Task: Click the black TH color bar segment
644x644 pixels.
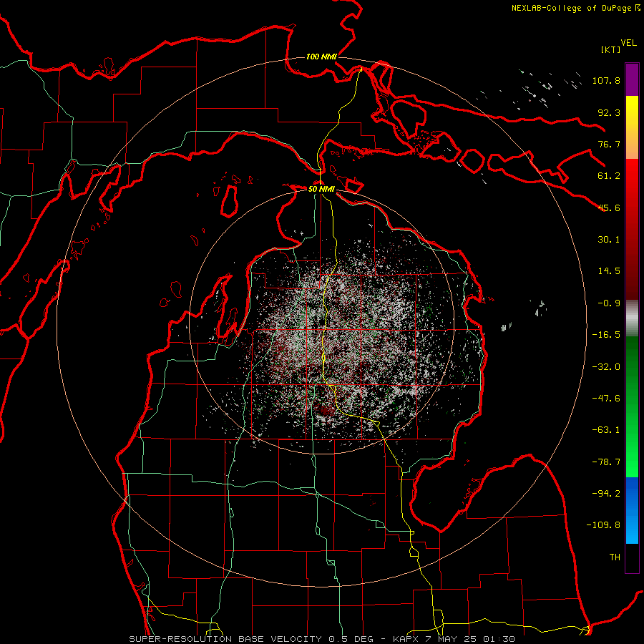Action: click(632, 557)
